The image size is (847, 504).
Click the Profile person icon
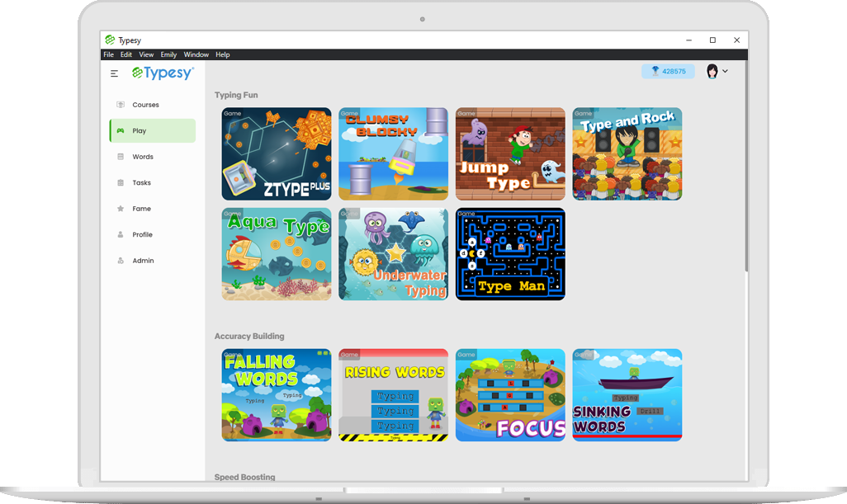(121, 234)
